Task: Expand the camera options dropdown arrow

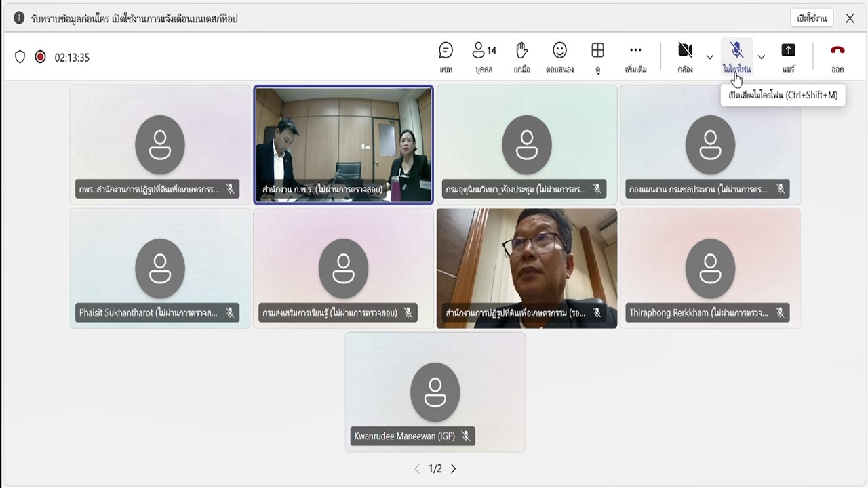Action: click(710, 57)
